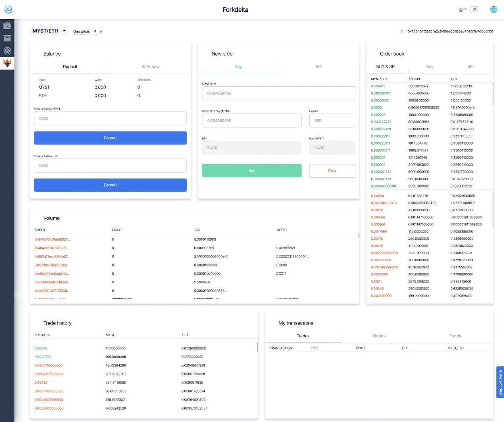
Task: Select the Forkdelta fox sidebar icon
Action: pos(7,63)
